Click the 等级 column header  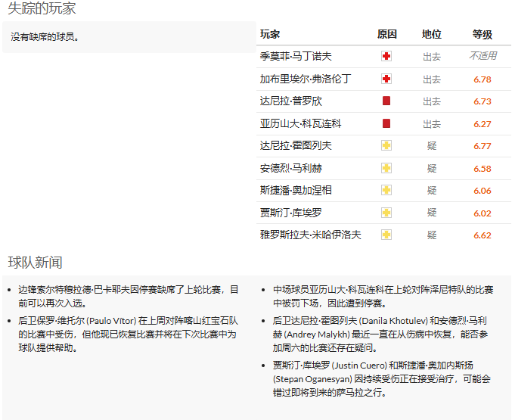(x=483, y=34)
